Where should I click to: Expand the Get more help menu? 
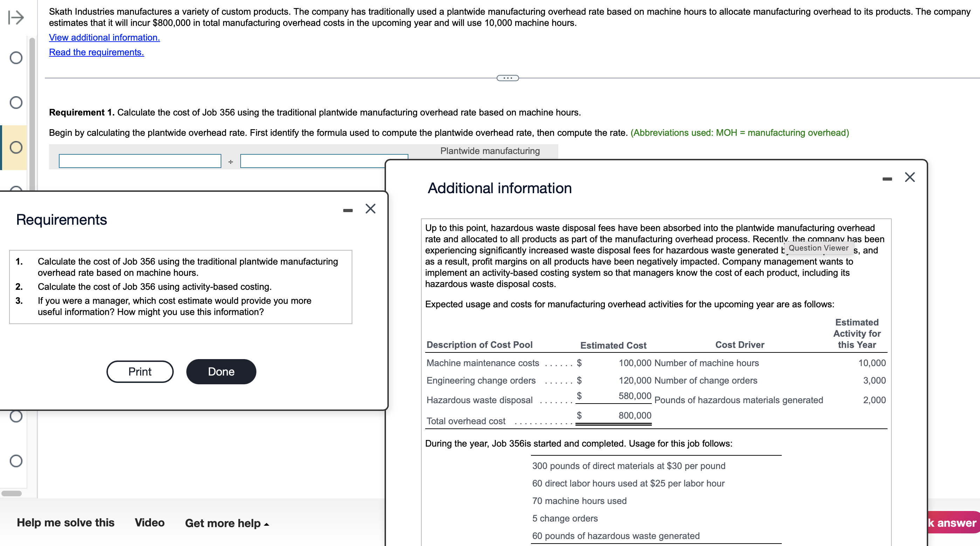(227, 523)
